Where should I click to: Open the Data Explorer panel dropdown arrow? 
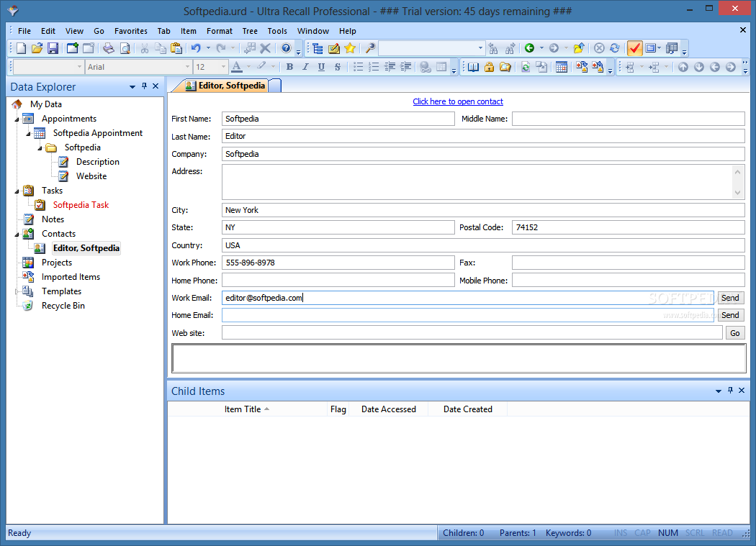click(x=132, y=87)
